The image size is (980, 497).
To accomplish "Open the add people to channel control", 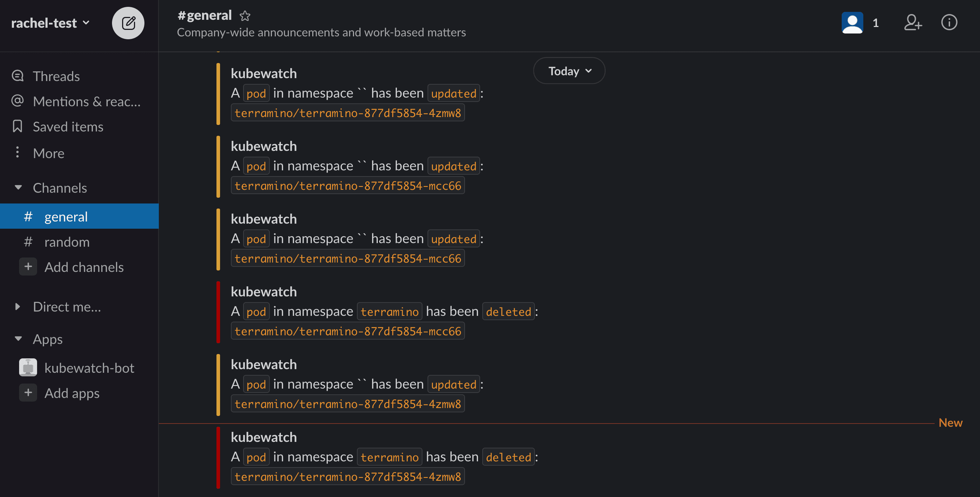I will coord(913,23).
